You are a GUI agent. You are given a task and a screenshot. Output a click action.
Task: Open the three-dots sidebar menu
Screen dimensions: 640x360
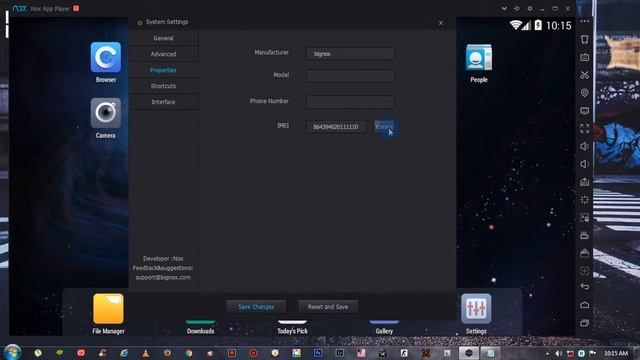(584, 21)
